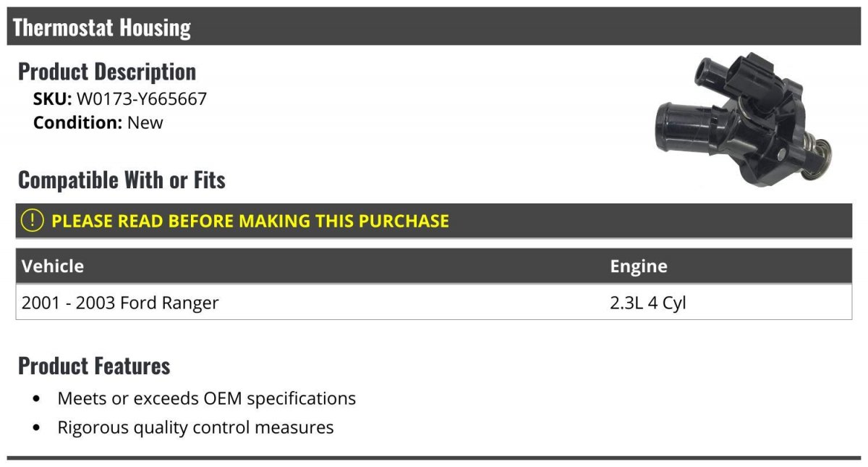Click the second bullet point marker
868x467 pixels.
[37, 428]
